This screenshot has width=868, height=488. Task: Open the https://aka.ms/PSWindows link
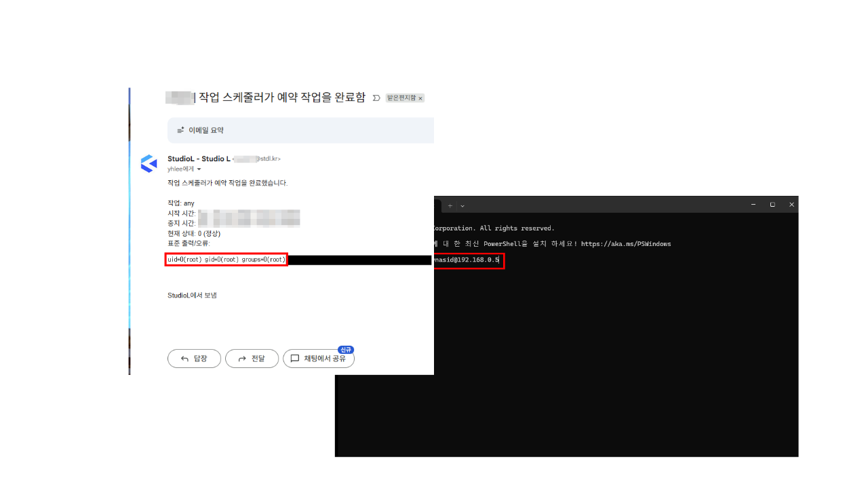point(625,243)
